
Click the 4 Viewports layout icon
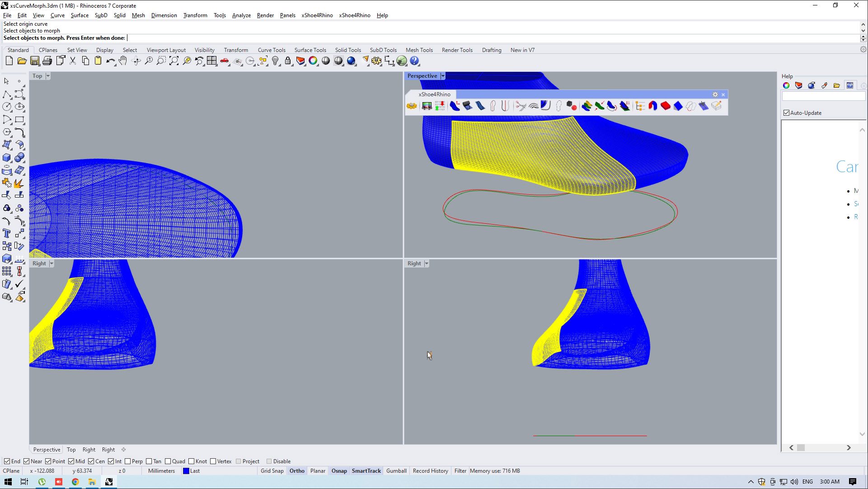pos(212,61)
